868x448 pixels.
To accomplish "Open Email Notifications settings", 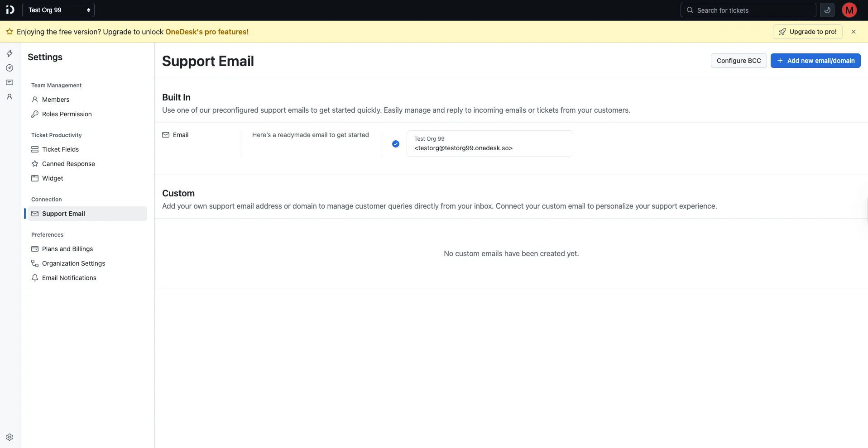I will point(69,277).
